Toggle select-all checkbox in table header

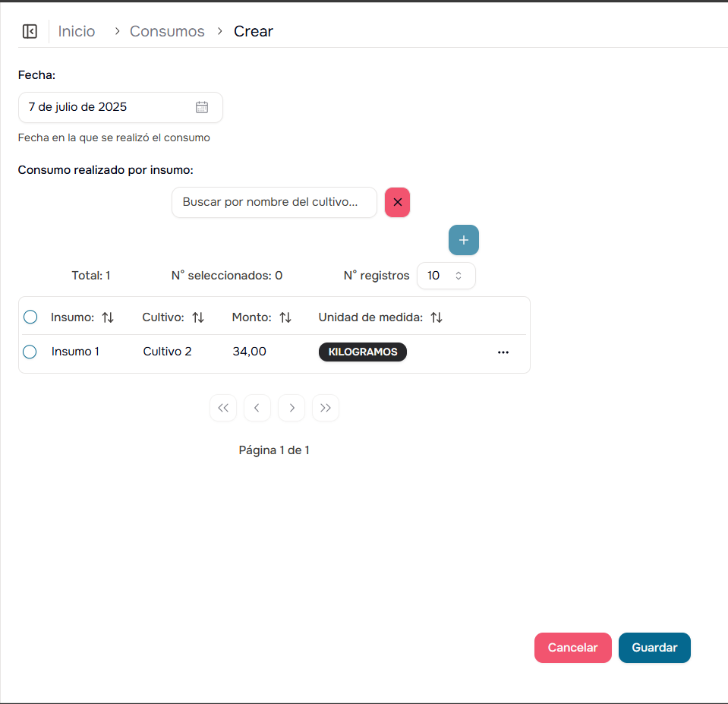pyautogui.click(x=30, y=317)
